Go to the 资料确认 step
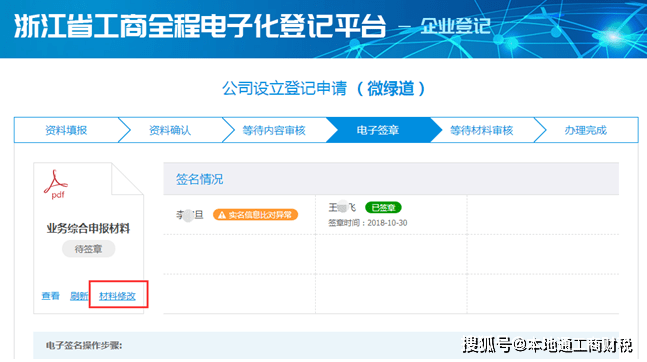647x362 pixels. (170, 130)
